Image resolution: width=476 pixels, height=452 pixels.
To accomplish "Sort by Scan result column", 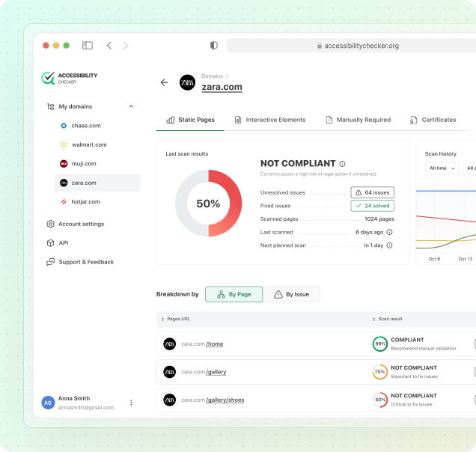I will point(387,319).
